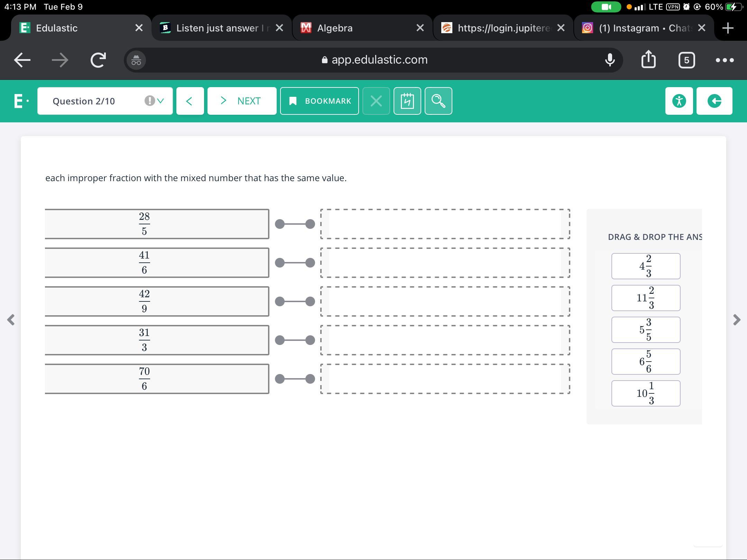The width and height of the screenshot is (747, 560).
Task: Bookmark this question
Action: point(319,101)
